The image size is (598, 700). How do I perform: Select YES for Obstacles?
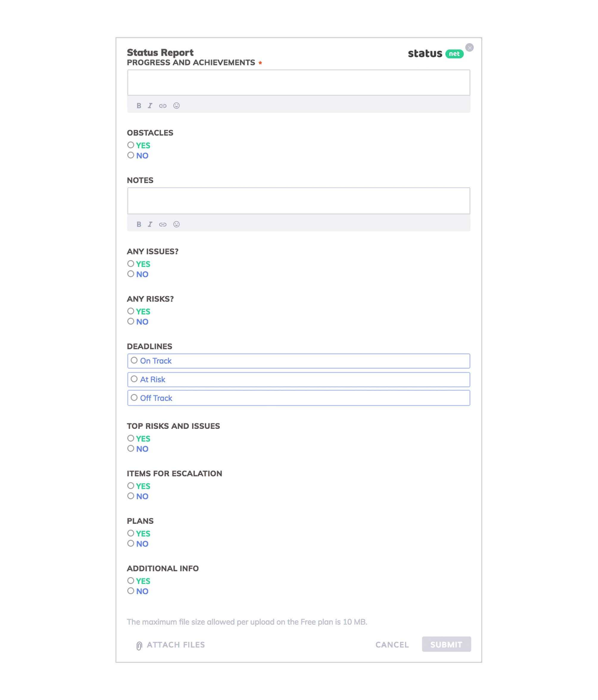[130, 145]
